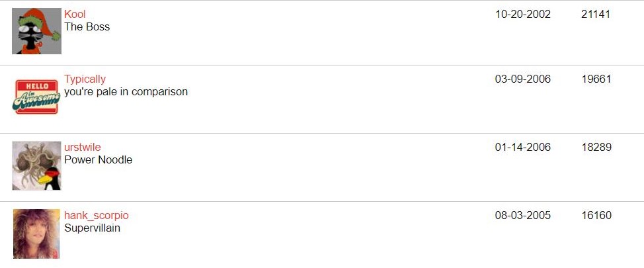Click the join date 01-14-2006
The height and width of the screenshot is (268, 644).
pyautogui.click(x=523, y=147)
